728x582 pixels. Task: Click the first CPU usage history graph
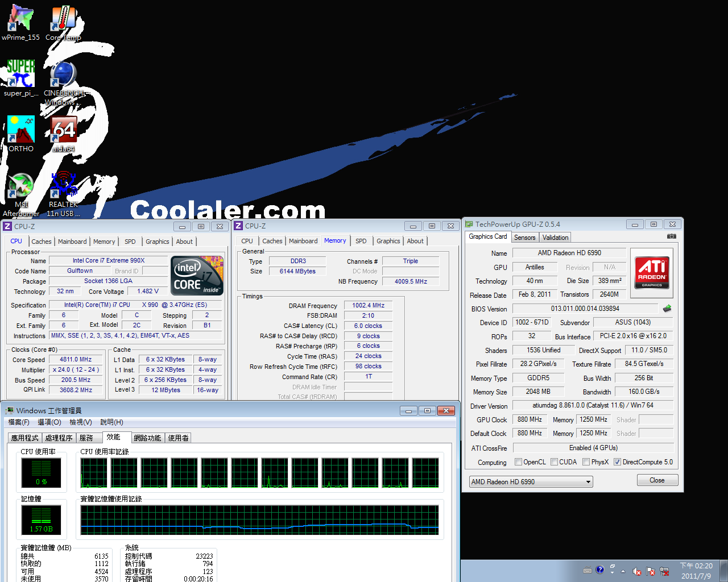click(94, 473)
